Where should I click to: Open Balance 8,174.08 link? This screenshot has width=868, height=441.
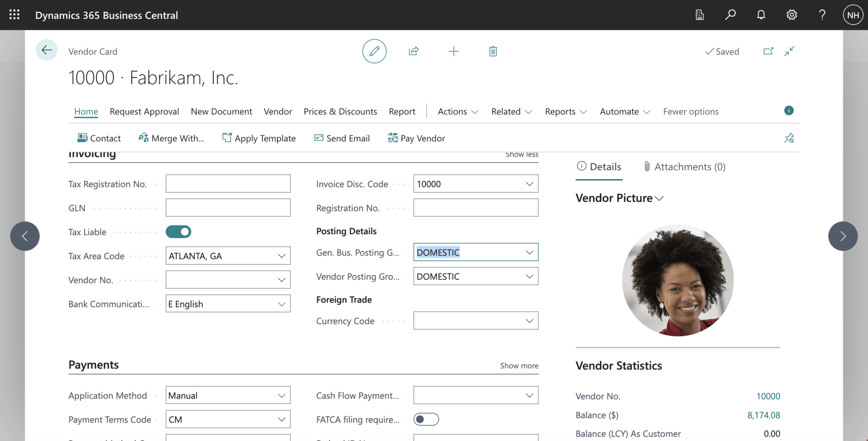tap(764, 415)
